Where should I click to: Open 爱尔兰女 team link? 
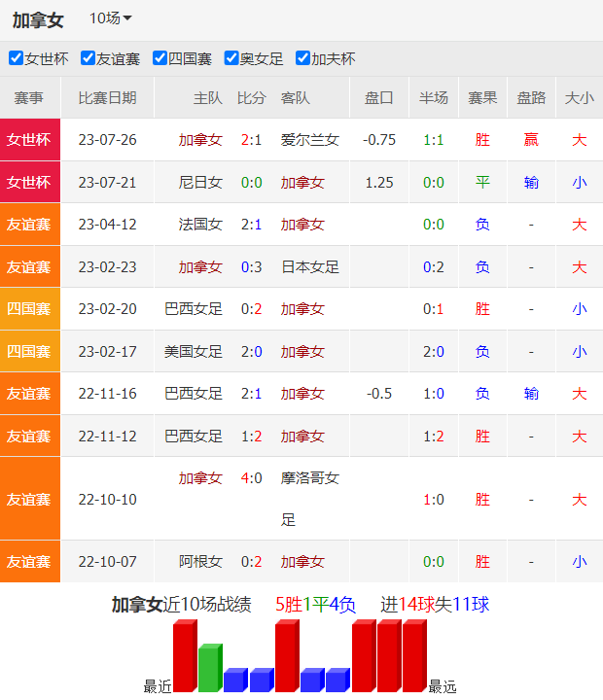coord(309,140)
